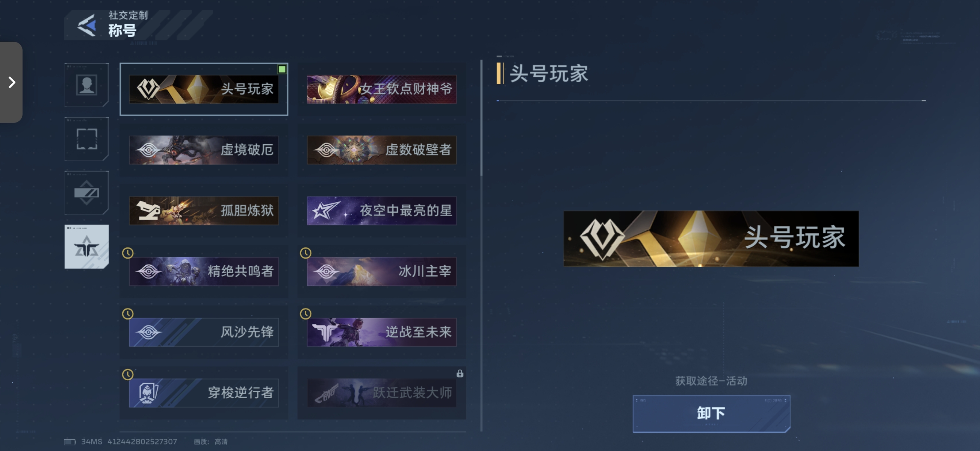Click the clock icon on 精绝共鸣者
This screenshot has width=980, height=451.
coord(128,253)
